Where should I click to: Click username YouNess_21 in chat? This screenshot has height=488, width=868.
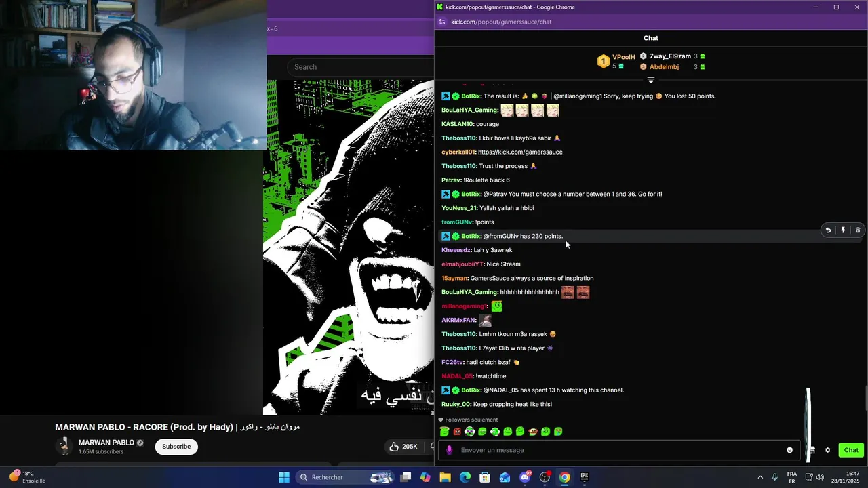pos(459,208)
